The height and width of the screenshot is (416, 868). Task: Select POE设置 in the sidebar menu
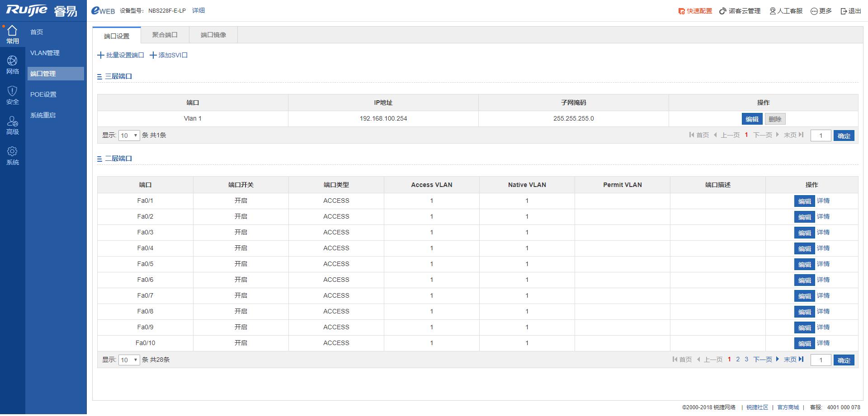[x=43, y=94]
